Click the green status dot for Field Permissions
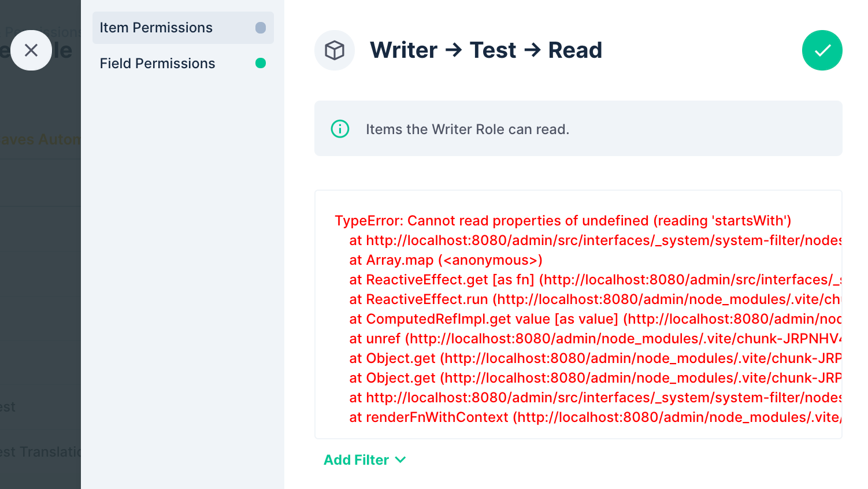The height and width of the screenshot is (489, 868). (261, 63)
